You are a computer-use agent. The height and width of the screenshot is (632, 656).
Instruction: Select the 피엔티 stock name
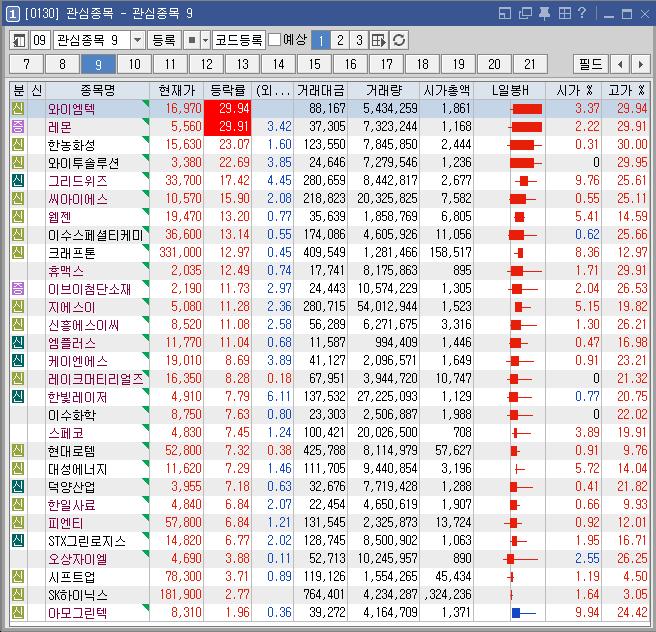tap(66, 523)
